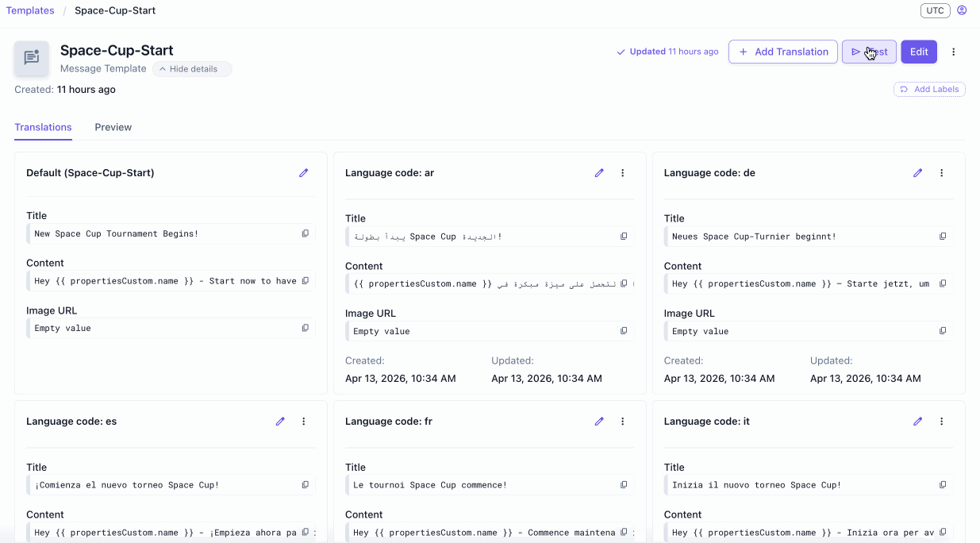The image size is (980, 543).
Task: Go to Templates breadcrumb link
Action: point(30,10)
